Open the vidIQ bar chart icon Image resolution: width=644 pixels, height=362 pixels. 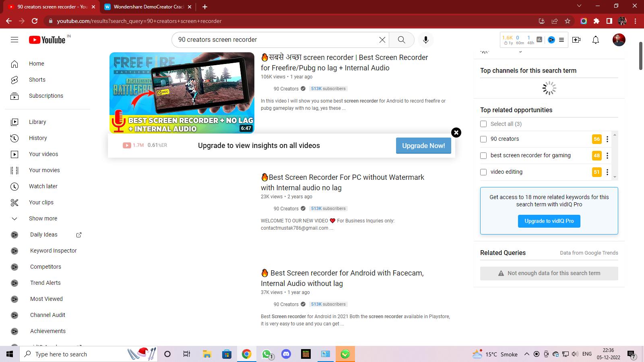[539, 39]
